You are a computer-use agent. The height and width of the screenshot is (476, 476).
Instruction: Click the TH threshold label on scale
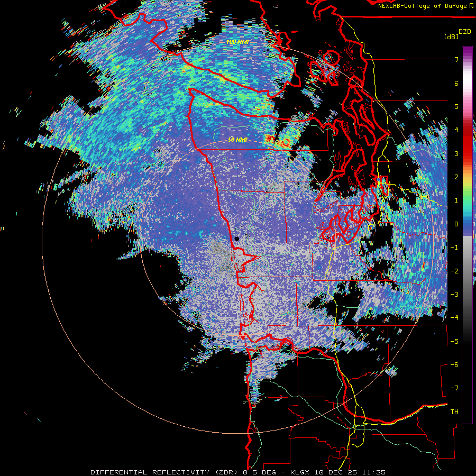click(x=454, y=412)
